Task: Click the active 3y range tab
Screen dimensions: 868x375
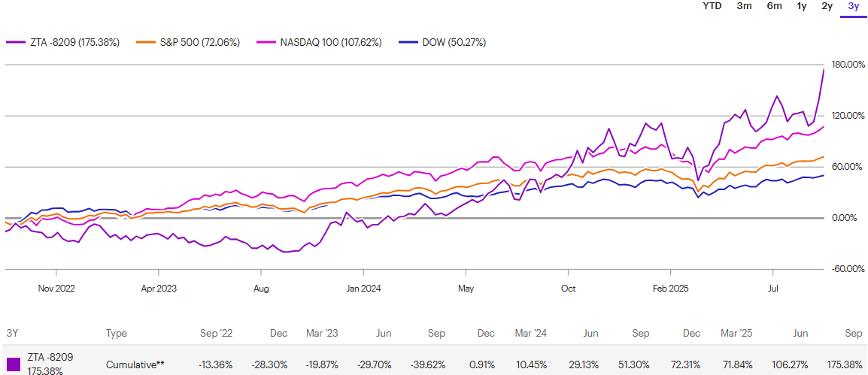Action: point(853,6)
